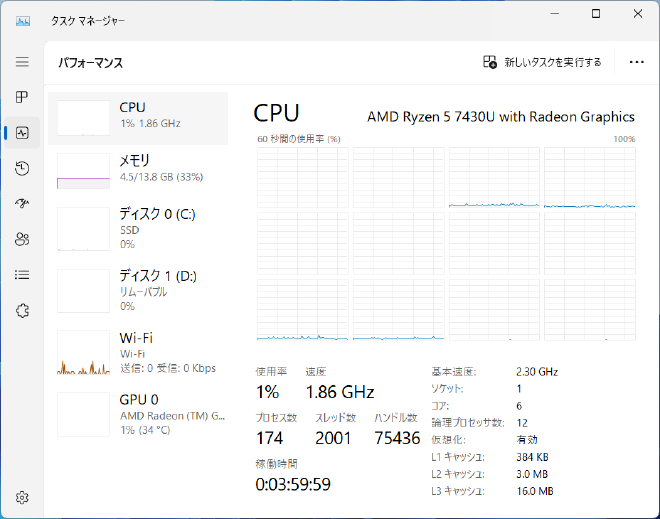Click the thread count 2001
Screen dimensions: 660x519
pyautogui.click(x=333, y=438)
